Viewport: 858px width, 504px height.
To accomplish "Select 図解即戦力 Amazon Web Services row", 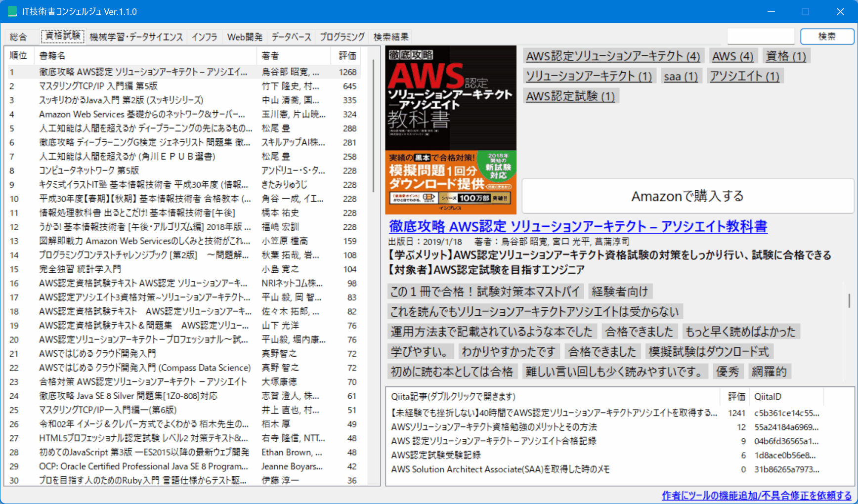I will 183,241.
